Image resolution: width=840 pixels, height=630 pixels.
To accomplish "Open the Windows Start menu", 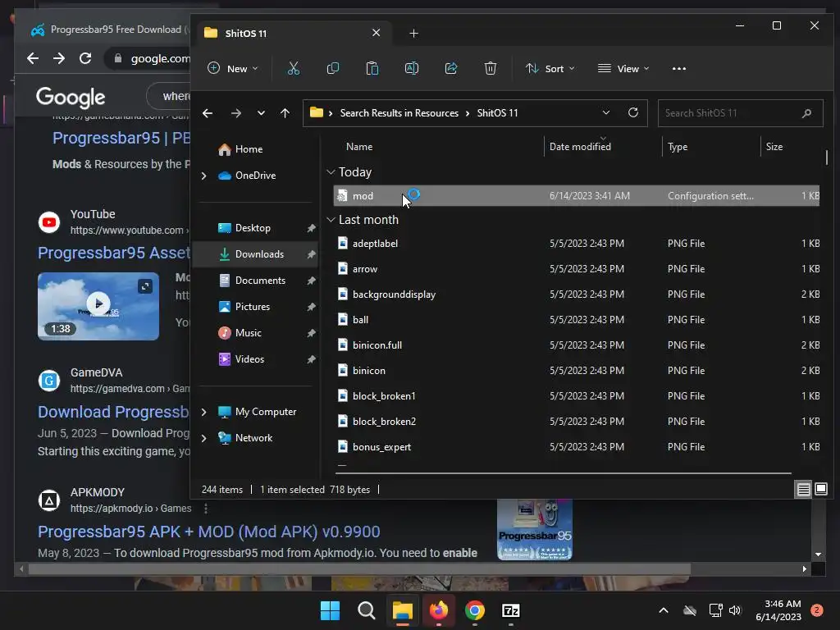I will pos(330,610).
